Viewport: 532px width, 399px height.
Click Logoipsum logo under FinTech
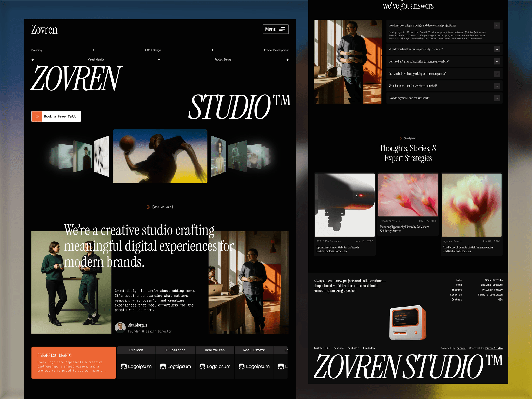[x=136, y=367]
